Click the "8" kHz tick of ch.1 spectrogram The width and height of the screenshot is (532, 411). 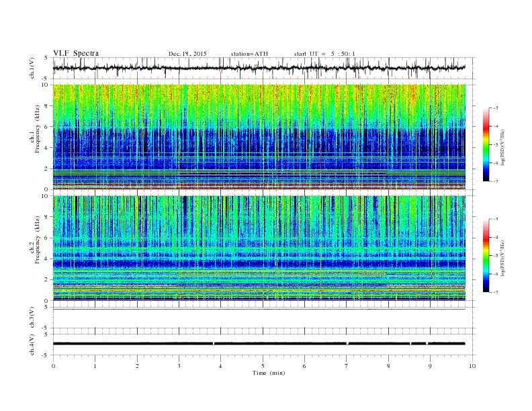pos(47,106)
